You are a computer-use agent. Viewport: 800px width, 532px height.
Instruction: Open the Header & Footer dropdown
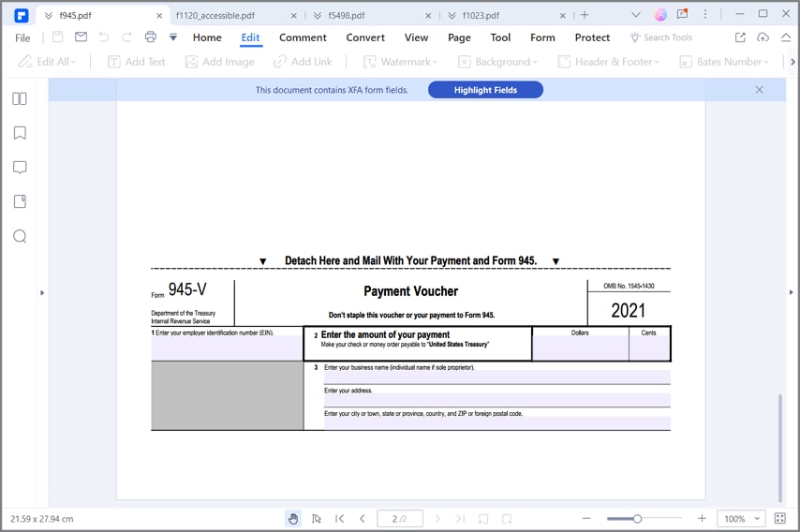click(x=609, y=62)
